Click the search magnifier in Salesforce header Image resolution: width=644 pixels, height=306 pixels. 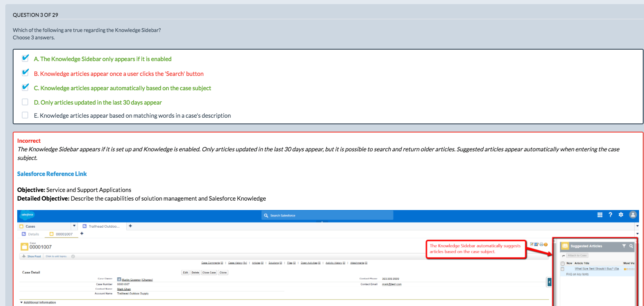coord(266,215)
